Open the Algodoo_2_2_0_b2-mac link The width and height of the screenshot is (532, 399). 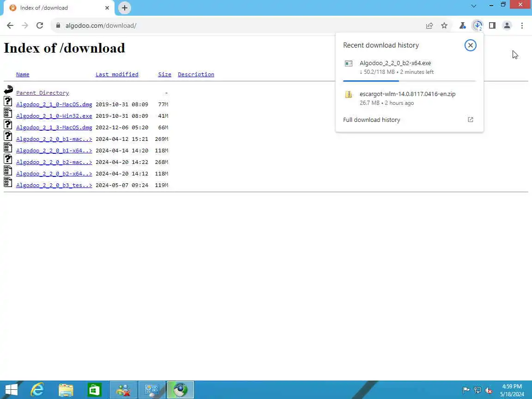coord(54,162)
